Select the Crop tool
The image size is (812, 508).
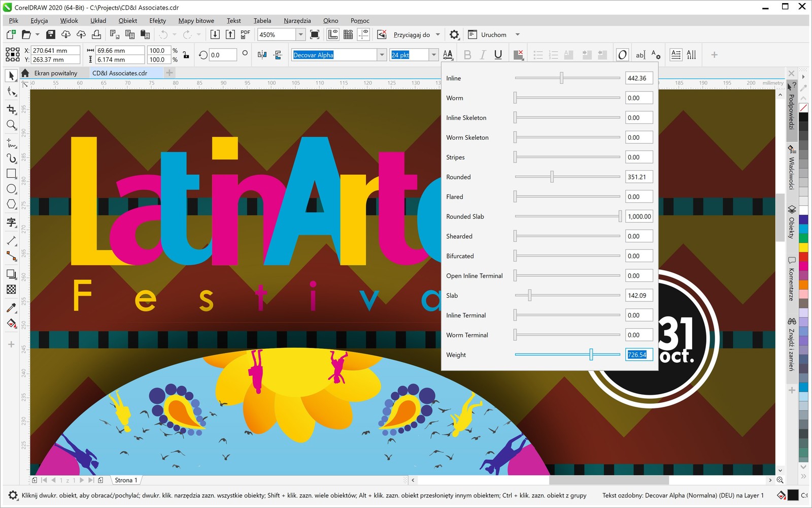coord(11,109)
